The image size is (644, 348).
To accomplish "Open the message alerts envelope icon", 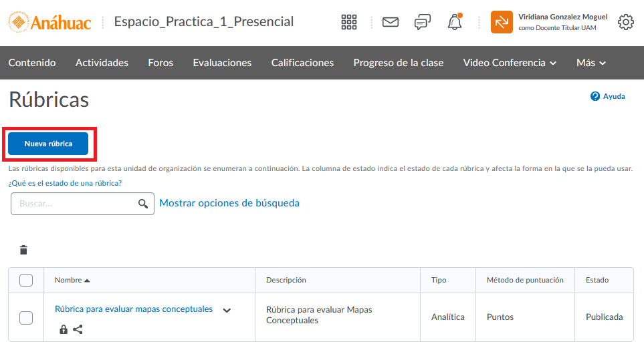I will point(391,22).
